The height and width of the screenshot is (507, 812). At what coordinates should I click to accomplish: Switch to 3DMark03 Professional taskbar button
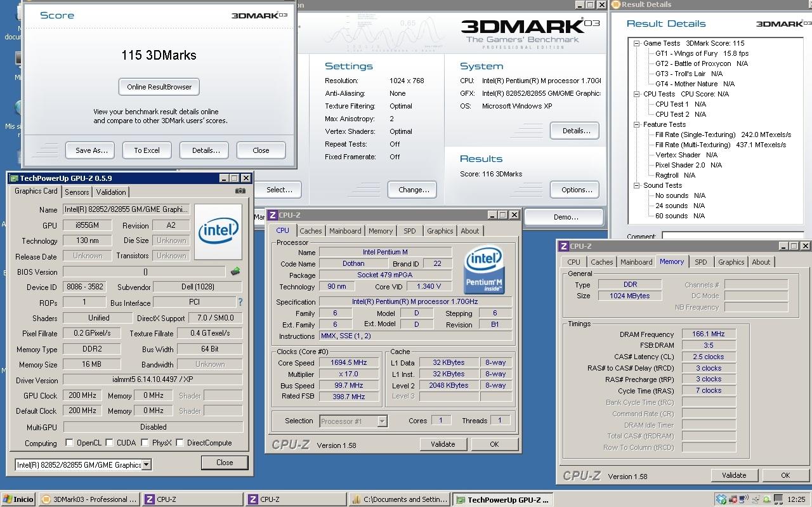(89, 499)
